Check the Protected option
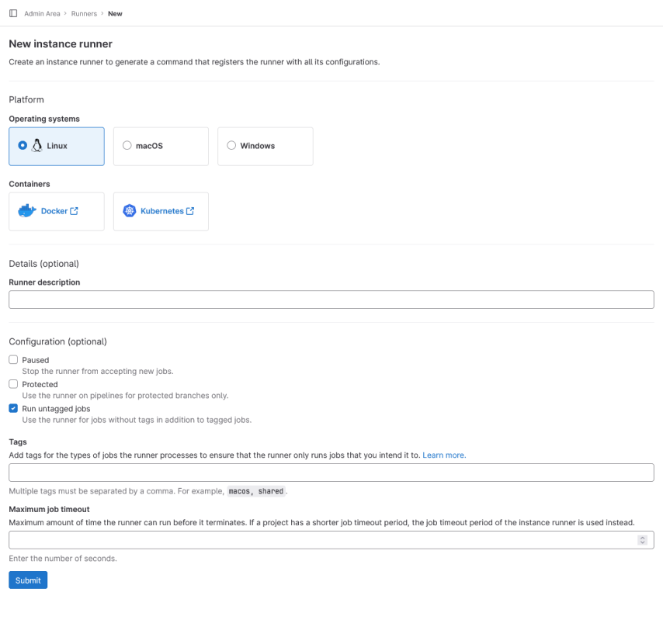The image size is (663, 644). coord(12,383)
